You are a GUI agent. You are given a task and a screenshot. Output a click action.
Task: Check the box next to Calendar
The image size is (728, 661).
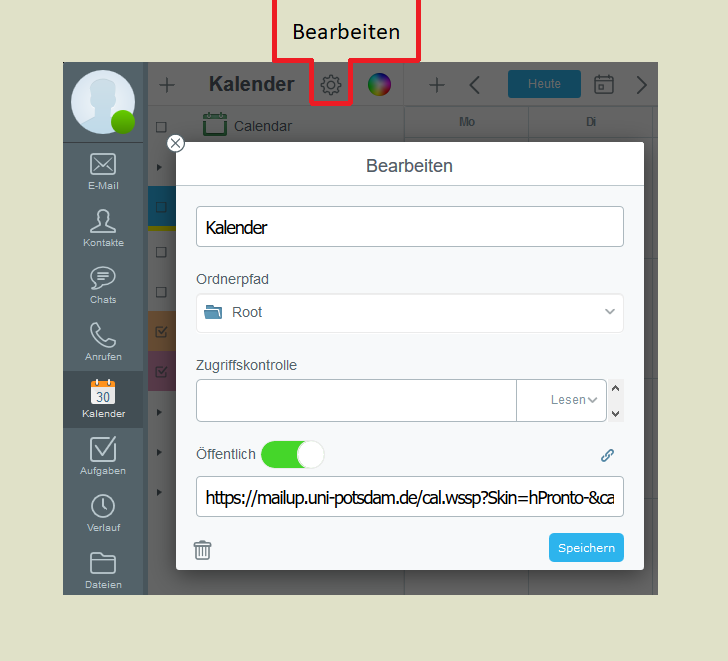161,127
